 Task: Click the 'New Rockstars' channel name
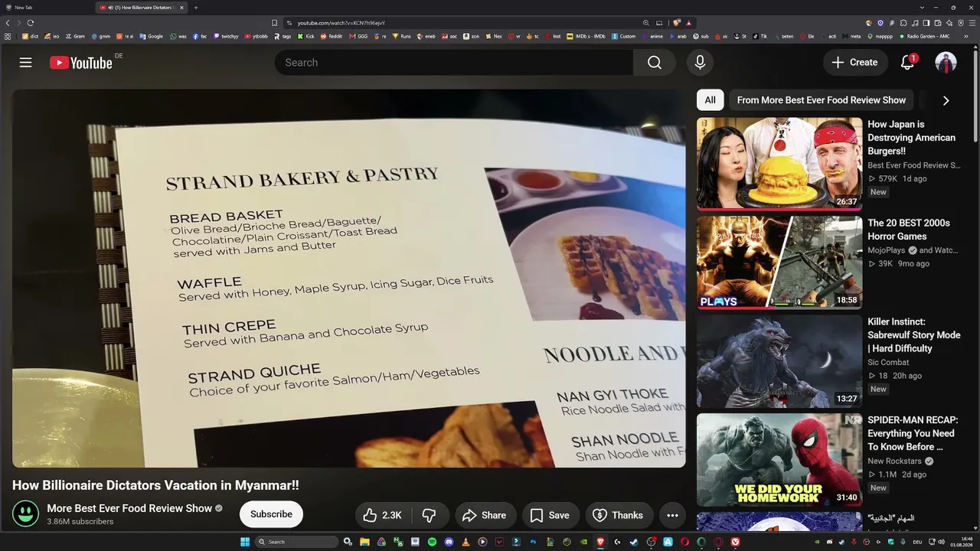pyautogui.click(x=894, y=461)
